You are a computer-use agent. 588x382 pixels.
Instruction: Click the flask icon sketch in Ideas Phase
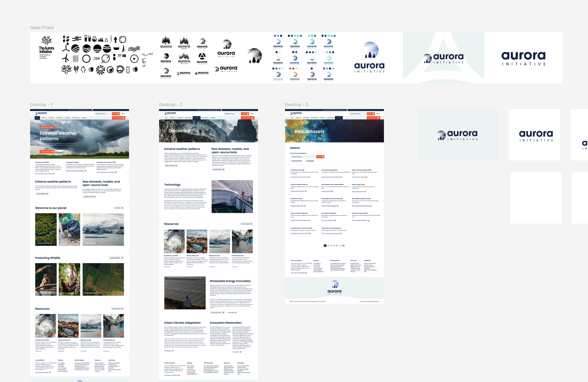94,39
